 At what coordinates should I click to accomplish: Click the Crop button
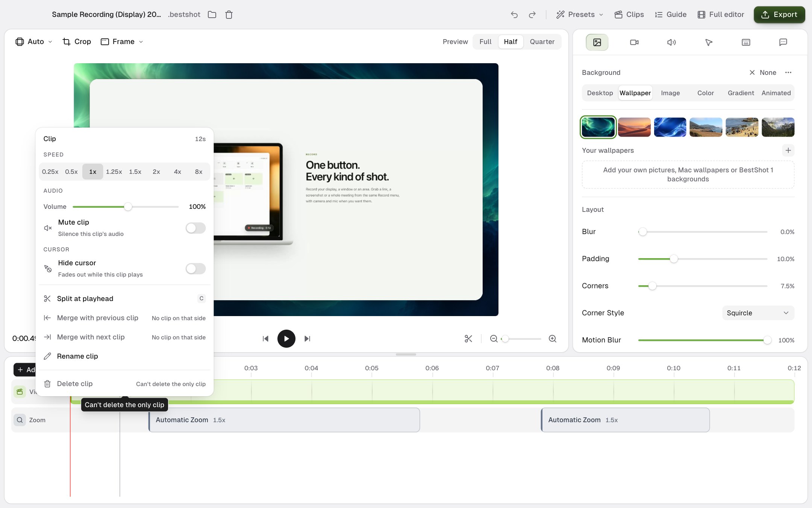[x=77, y=42]
